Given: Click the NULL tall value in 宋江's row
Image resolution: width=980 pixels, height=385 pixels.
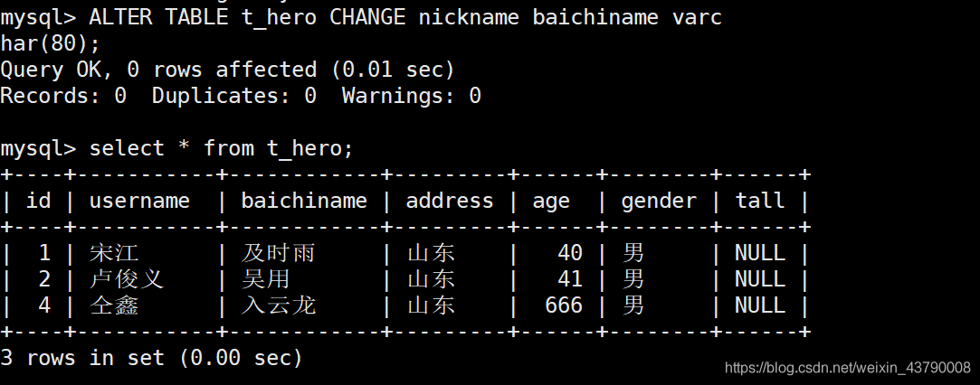Looking at the screenshot, I should click(x=760, y=253).
